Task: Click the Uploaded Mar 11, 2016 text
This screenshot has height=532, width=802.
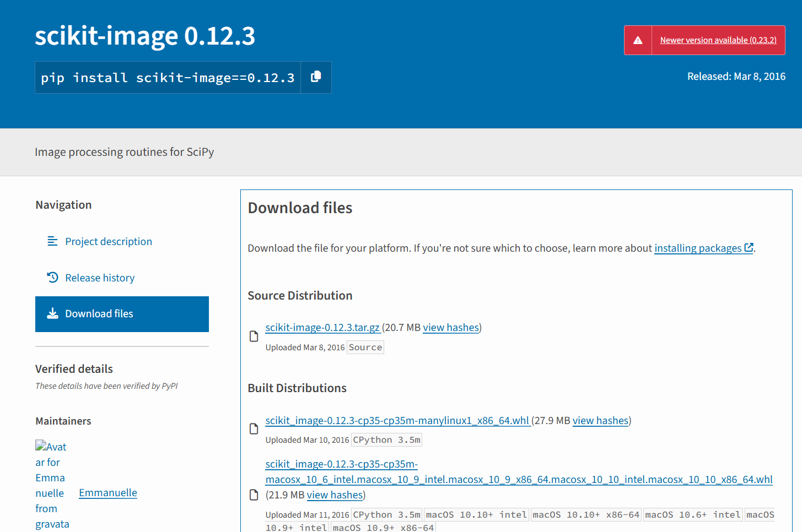Action: coord(307,515)
